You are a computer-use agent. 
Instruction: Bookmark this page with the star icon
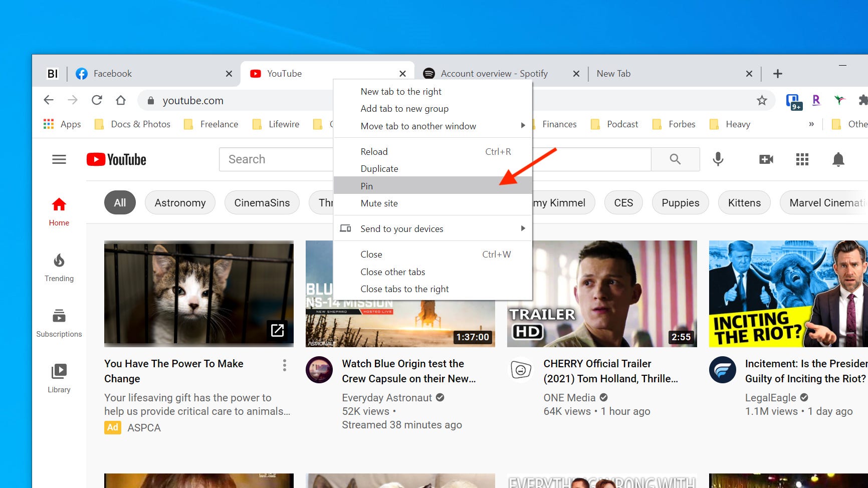coord(762,100)
